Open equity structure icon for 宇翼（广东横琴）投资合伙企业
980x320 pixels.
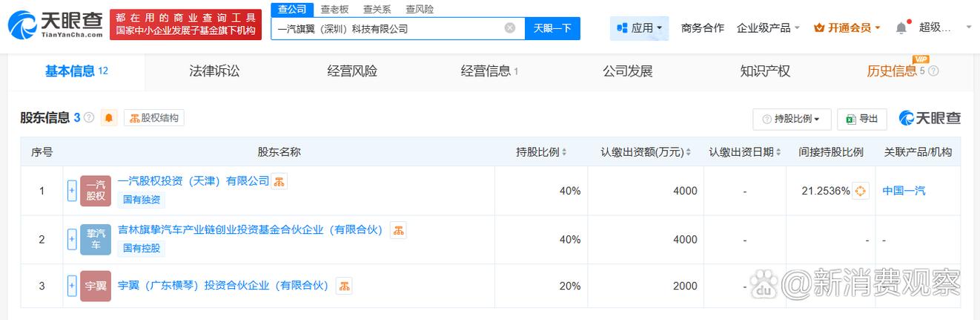click(343, 285)
